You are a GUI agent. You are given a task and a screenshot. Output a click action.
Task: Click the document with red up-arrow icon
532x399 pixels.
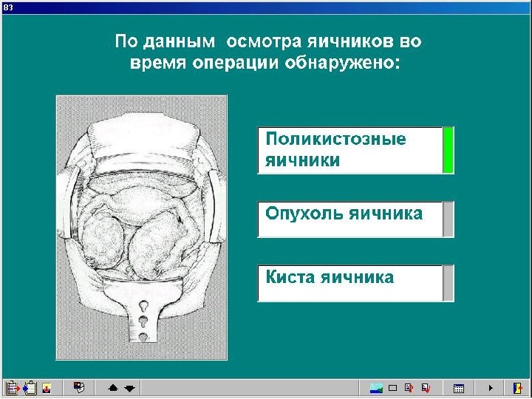(409, 388)
